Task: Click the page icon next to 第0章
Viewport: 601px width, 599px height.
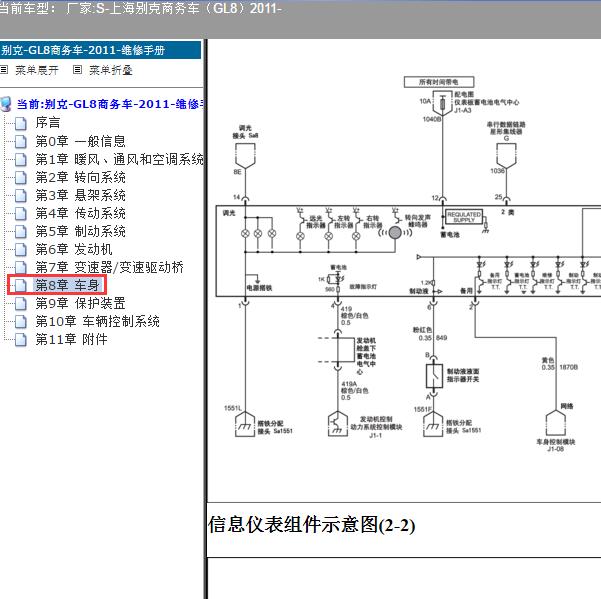Action: pos(21,141)
